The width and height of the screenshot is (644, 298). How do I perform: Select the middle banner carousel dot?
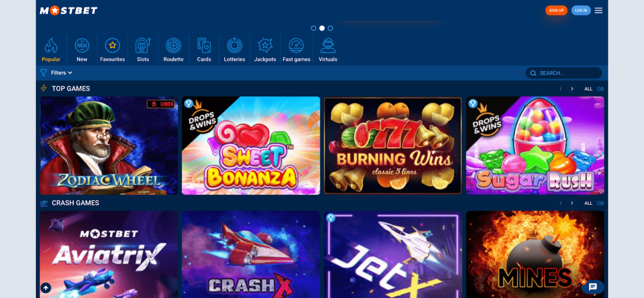click(322, 28)
